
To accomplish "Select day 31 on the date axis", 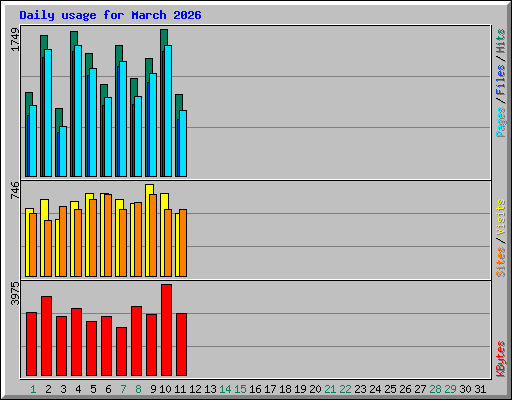I will tap(480, 389).
